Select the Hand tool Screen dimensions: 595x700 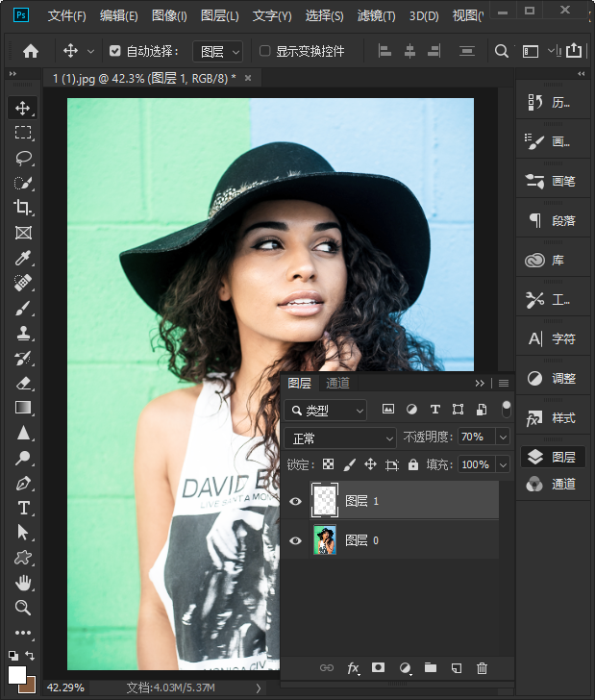tap(23, 583)
